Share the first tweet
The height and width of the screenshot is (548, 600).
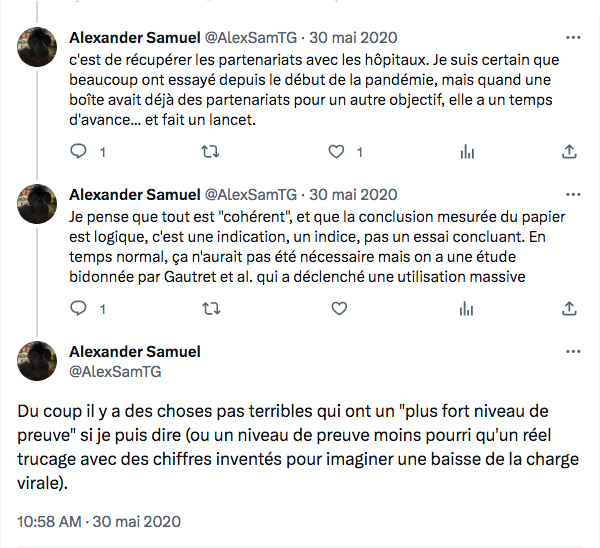(x=570, y=152)
